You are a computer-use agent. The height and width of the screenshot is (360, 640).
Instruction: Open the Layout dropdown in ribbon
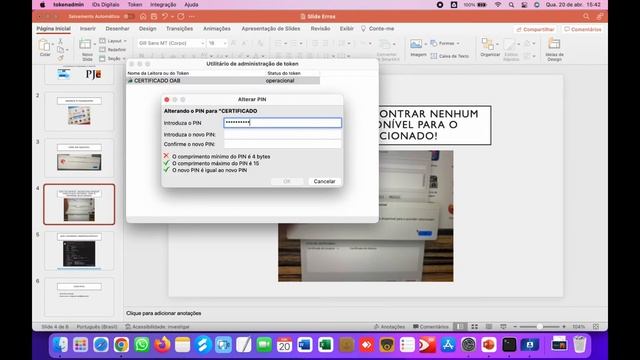113,41
